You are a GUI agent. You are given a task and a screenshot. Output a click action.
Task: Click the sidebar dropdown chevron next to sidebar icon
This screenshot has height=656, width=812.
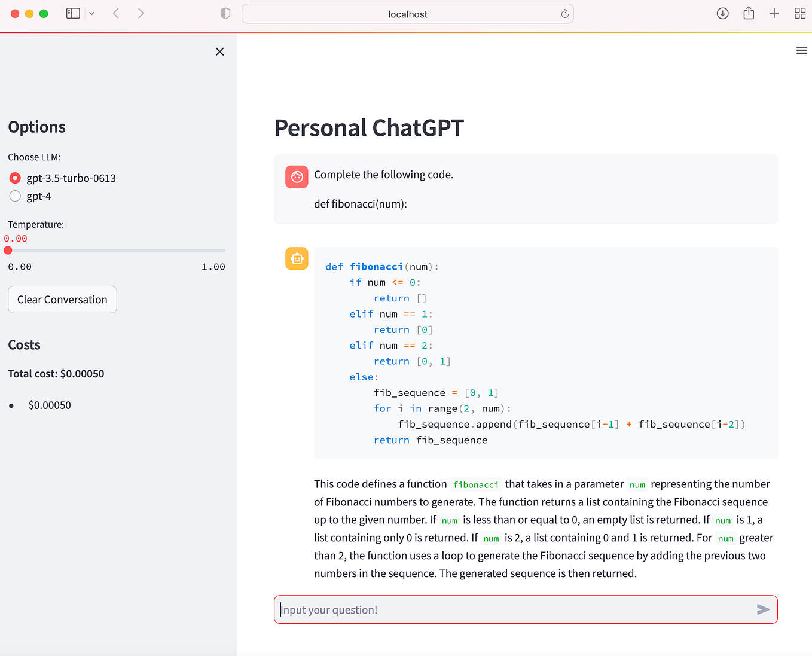coord(91,13)
